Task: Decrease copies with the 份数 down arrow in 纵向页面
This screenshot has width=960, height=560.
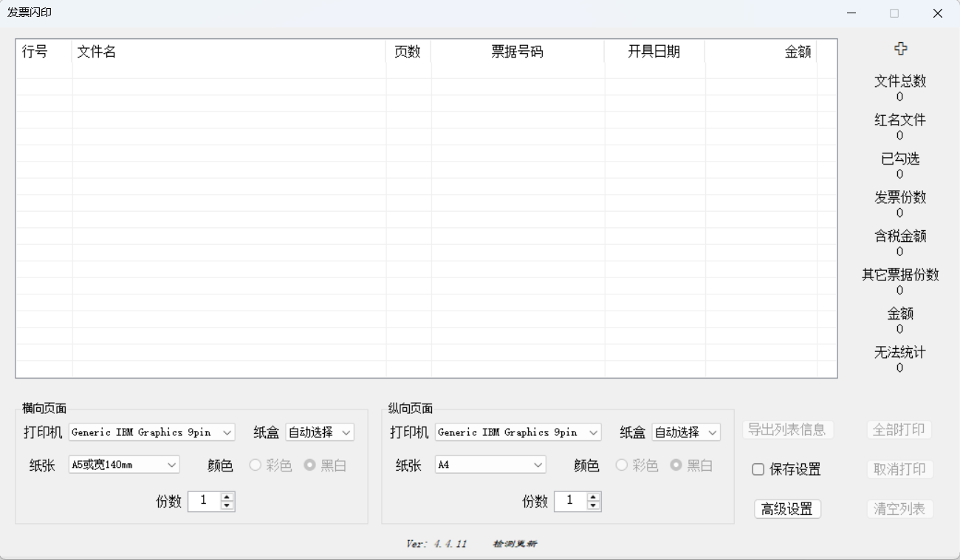Action: coord(592,505)
